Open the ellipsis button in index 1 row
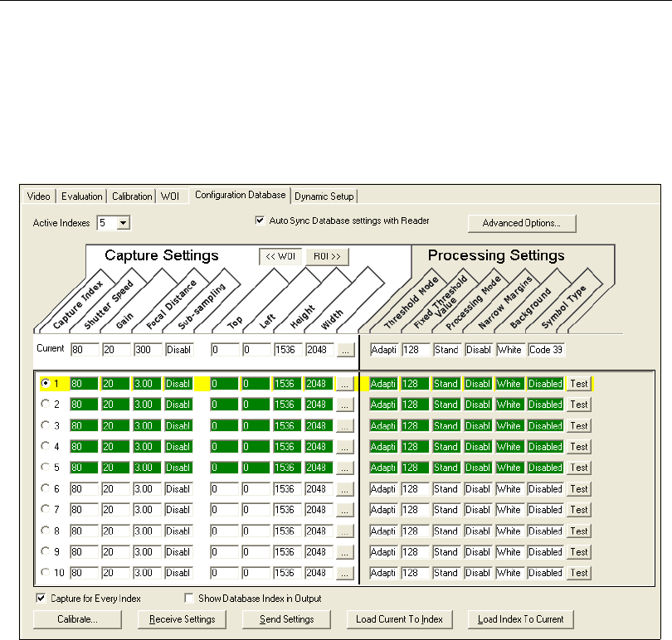This screenshot has width=672, height=640. pyautogui.click(x=344, y=384)
